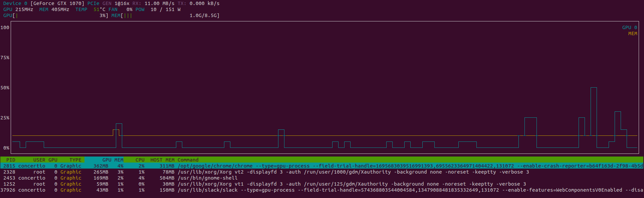The width and height of the screenshot is (644, 198).
Task: Click PID 1252 in the process list
Action: [9, 184]
